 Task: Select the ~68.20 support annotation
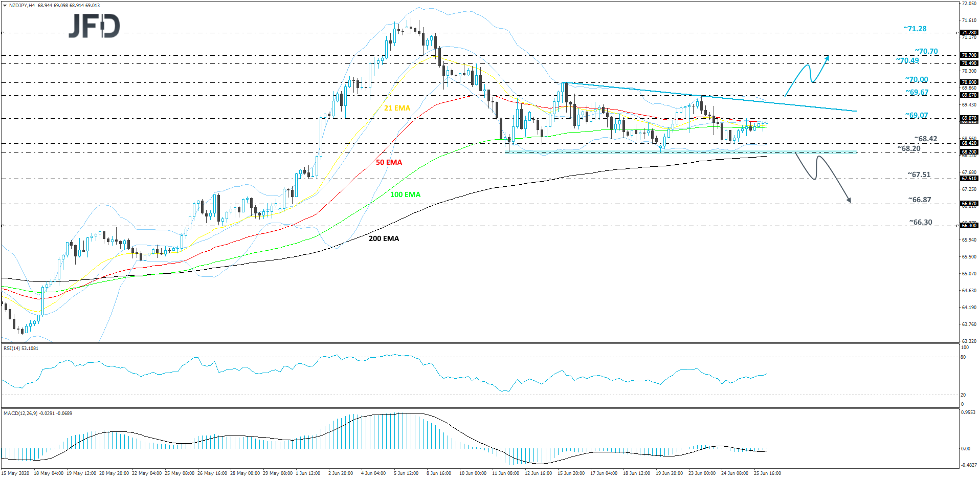[909, 148]
